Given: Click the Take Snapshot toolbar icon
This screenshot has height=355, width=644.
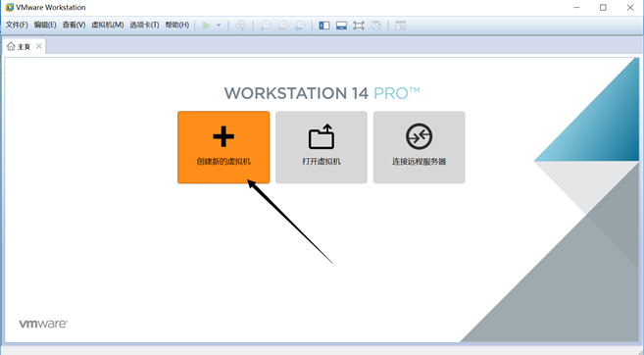Looking at the screenshot, I should pyautogui.click(x=266, y=25).
